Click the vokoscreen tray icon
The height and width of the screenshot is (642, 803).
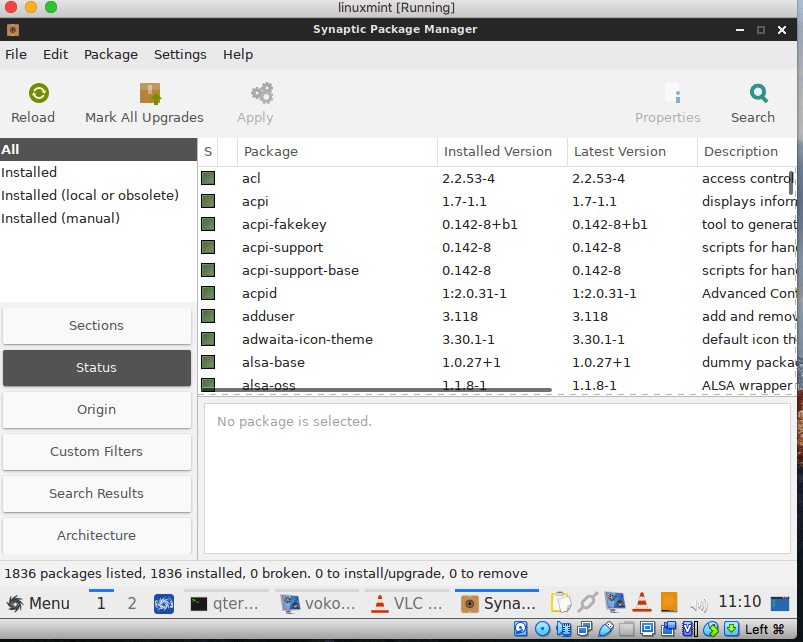(615, 603)
